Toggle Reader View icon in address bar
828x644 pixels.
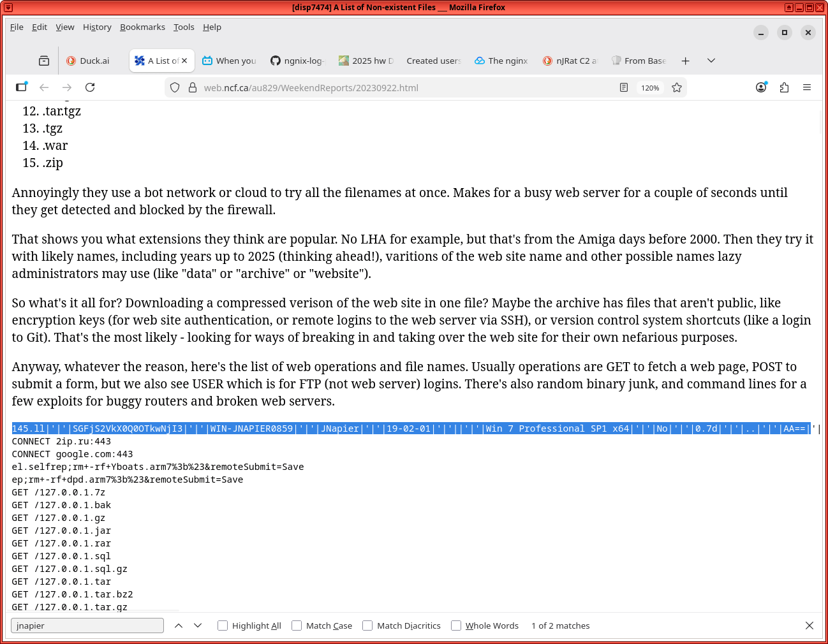(x=624, y=88)
